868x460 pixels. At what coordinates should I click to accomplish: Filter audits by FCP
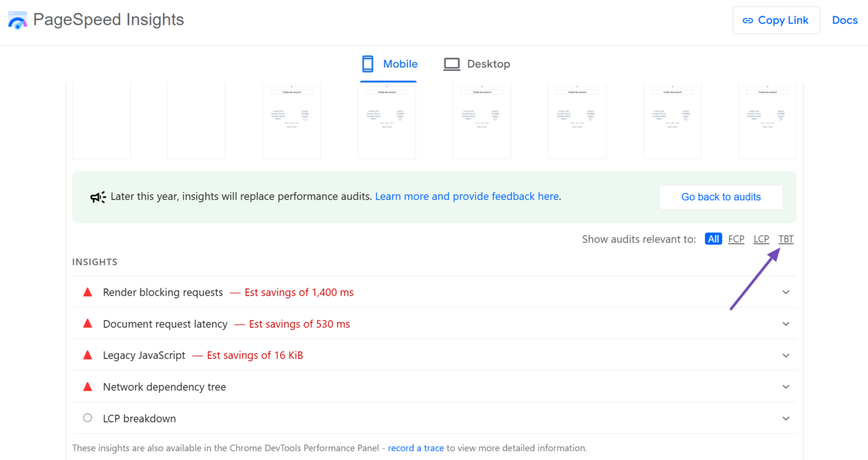pos(737,239)
